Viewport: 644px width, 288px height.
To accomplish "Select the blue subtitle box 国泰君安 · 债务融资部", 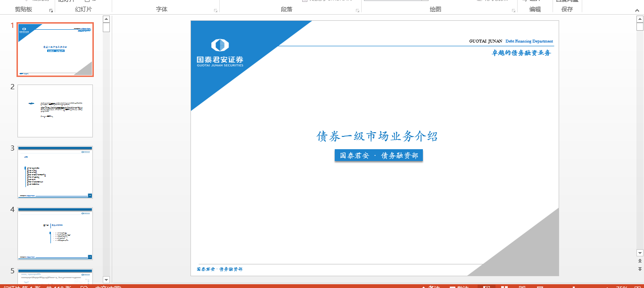I will click(x=379, y=155).
